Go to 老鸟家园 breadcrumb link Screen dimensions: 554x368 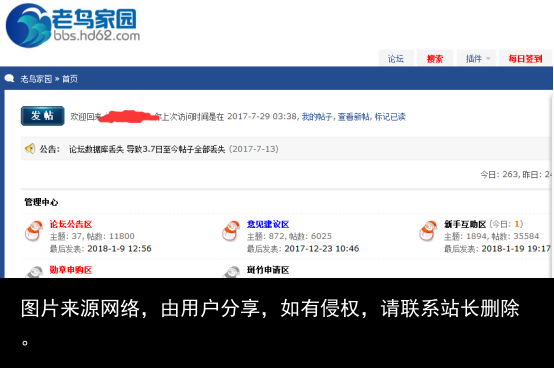coord(36,79)
